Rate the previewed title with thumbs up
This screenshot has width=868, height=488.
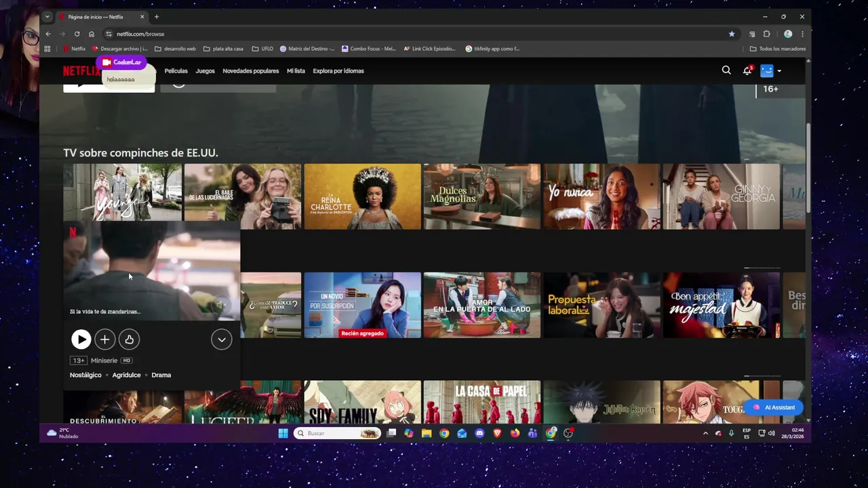point(129,340)
